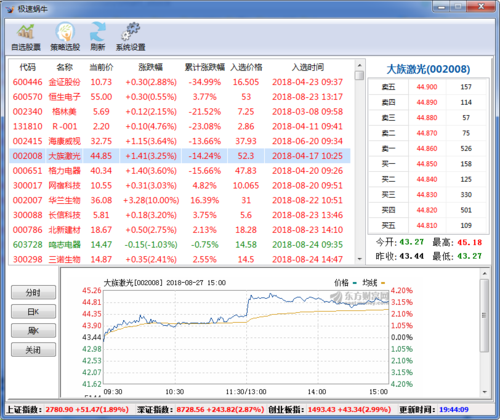Click the stock list scrollbar down arrow
Image resolution: width=500 pixels, height=420 pixels.
pyautogui.click(x=359, y=259)
